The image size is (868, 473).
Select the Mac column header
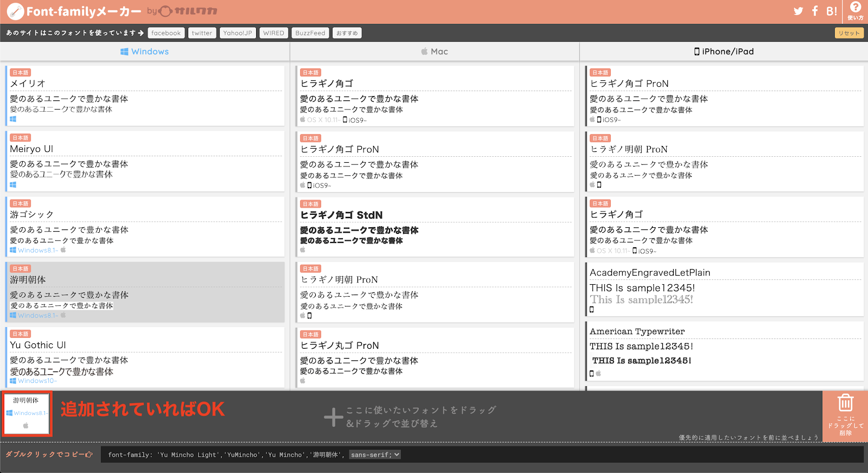(435, 52)
